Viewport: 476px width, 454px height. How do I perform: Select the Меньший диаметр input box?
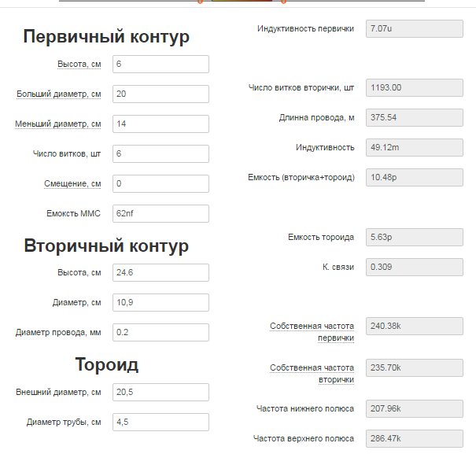(x=161, y=124)
